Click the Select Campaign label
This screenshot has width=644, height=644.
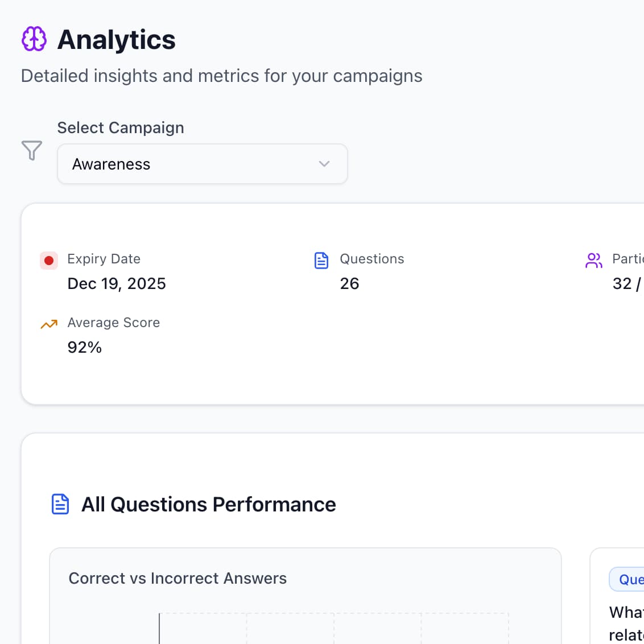(121, 127)
